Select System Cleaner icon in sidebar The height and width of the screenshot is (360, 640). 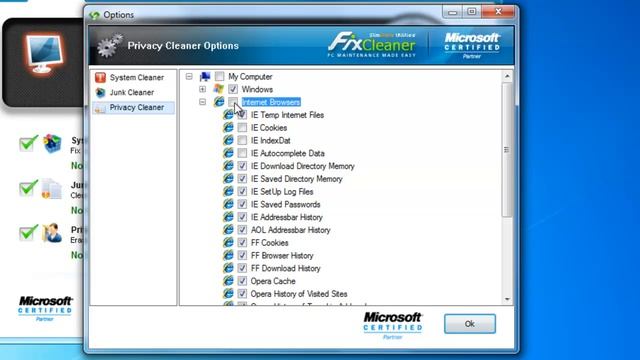coord(100,77)
